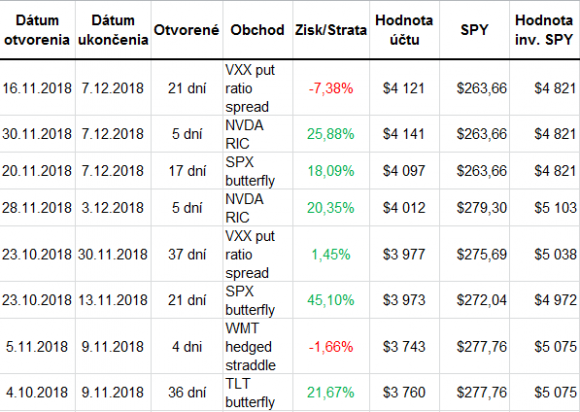Click the 37 dní duration cell

coord(186,254)
